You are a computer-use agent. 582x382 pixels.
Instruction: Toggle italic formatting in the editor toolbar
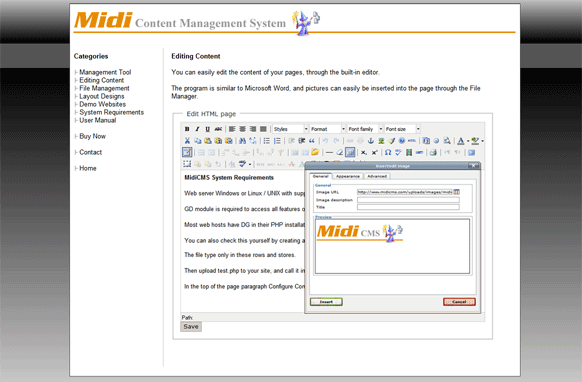197,129
